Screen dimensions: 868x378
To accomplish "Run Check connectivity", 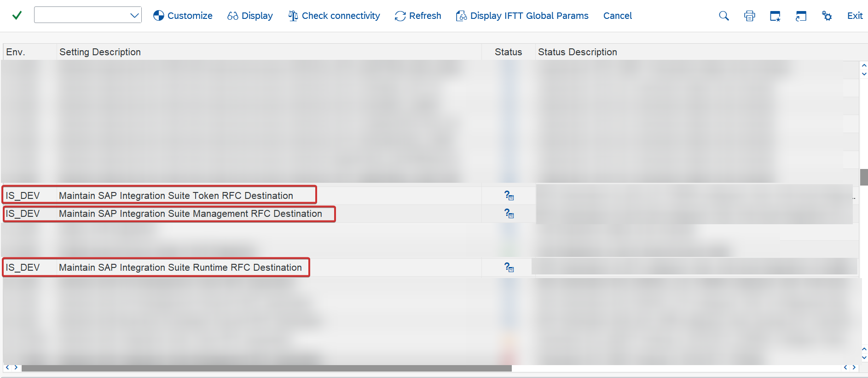I will coord(334,16).
